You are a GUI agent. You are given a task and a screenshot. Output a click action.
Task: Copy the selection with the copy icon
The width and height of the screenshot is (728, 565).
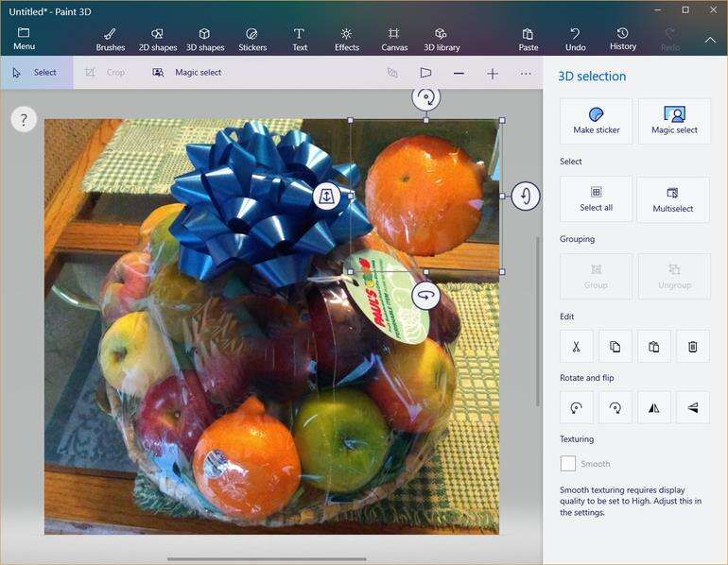pos(615,347)
